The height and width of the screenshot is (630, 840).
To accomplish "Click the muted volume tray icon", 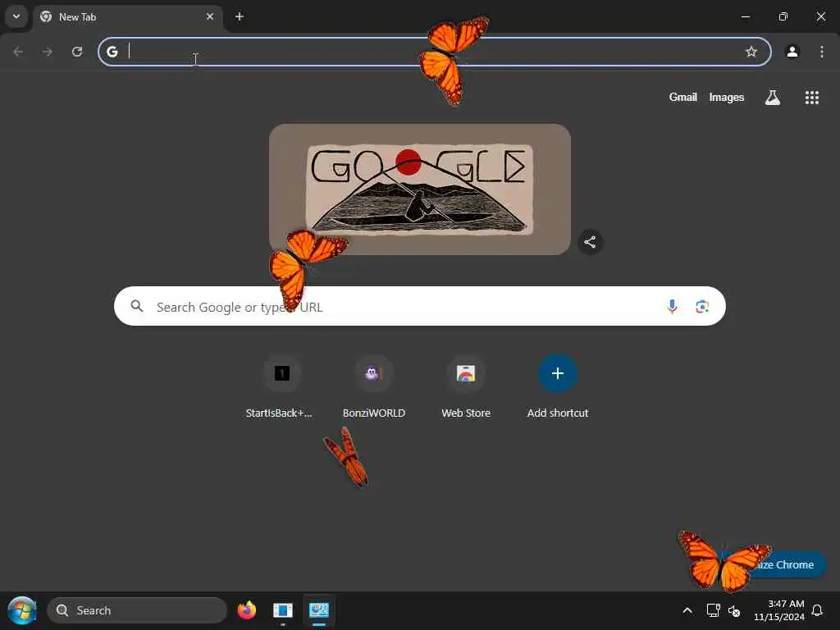I will point(734,610).
